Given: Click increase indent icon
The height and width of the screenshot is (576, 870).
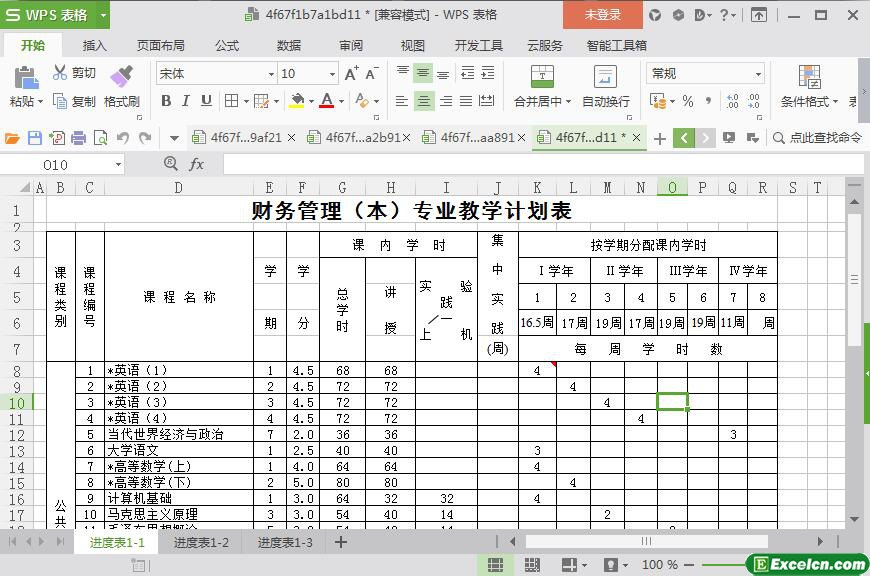Looking at the screenshot, I should click(488, 72).
